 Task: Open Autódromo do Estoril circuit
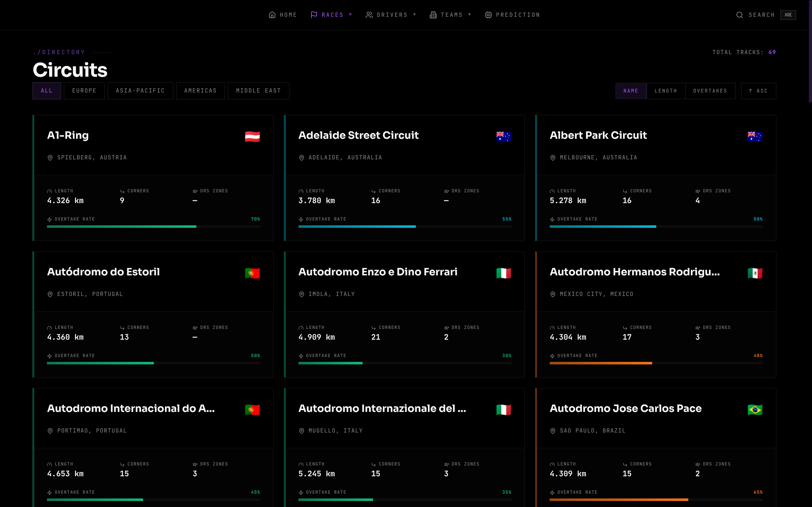(x=153, y=315)
